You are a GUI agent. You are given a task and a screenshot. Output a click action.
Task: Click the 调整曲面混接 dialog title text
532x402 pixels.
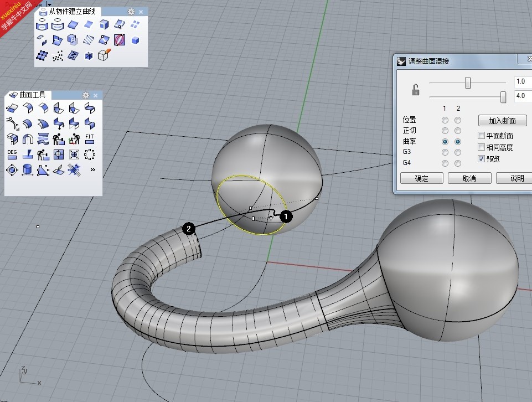(x=428, y=61)
